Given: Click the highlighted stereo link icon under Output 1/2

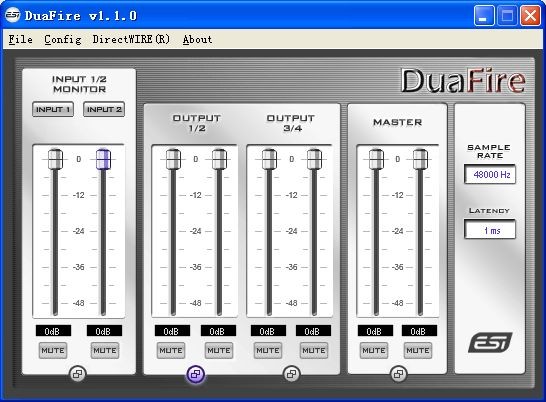Looking at the screenshot, I should coord(196,374).
